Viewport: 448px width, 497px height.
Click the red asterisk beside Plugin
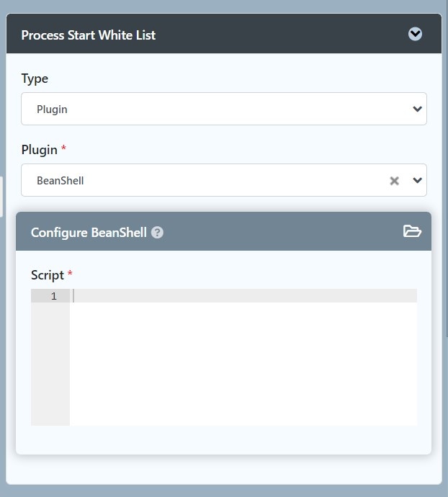pos(63,149)
